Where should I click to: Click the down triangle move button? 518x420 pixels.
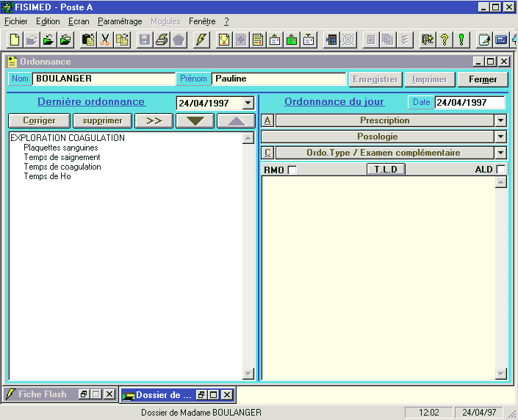pyautogui.click(x=195, y=120)
